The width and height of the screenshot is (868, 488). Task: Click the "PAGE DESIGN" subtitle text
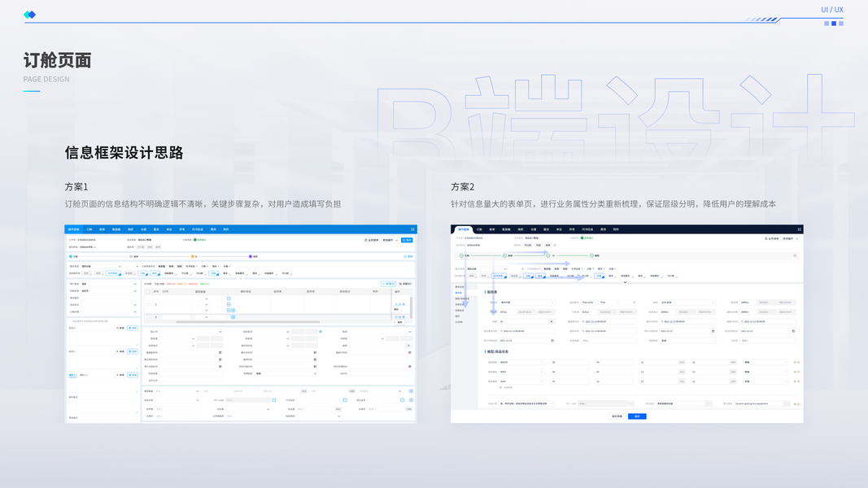[46, 79]
